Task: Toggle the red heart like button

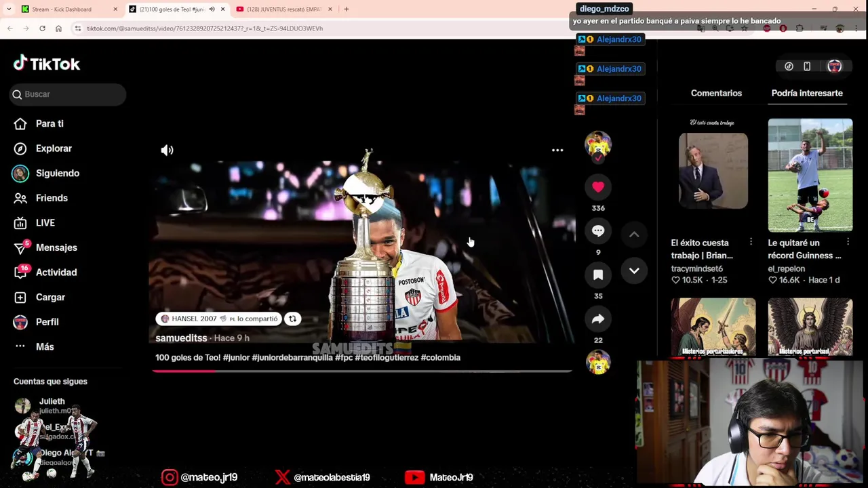Action: 598,187
